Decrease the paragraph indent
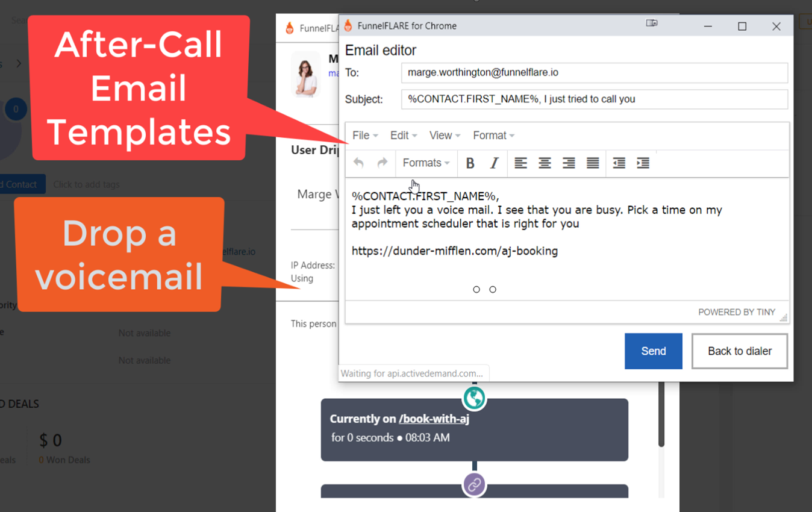 [619, 163]
